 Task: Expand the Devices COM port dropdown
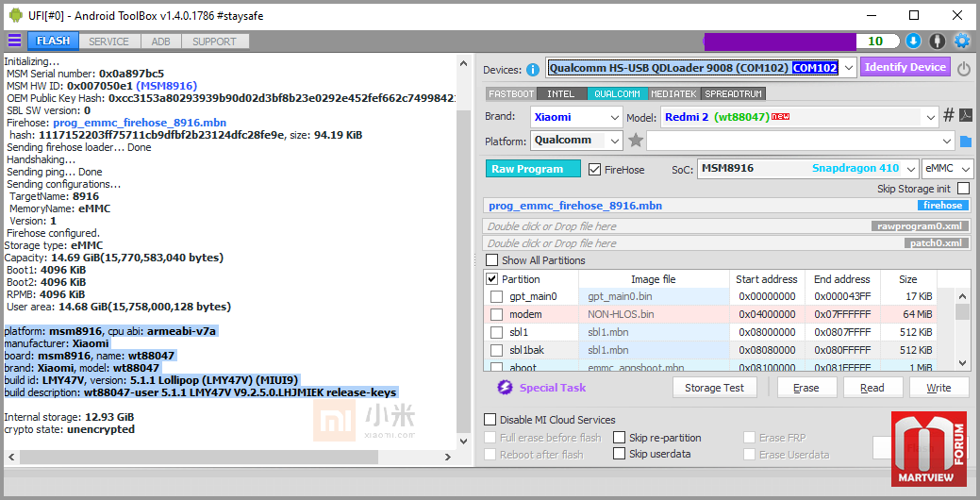coord(848,68)
